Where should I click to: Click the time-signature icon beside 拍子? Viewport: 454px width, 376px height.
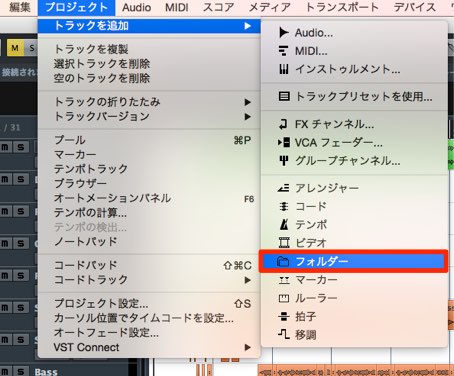point(284,316)
